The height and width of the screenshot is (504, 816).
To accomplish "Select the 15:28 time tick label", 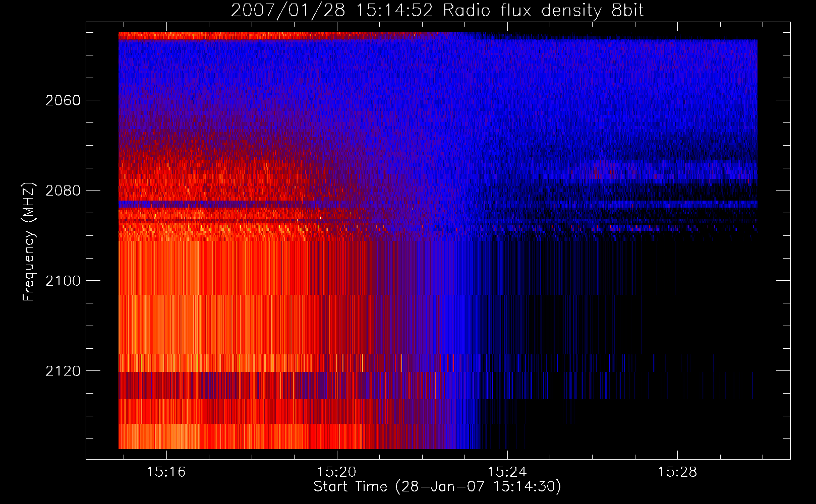I will coord(677,472).
